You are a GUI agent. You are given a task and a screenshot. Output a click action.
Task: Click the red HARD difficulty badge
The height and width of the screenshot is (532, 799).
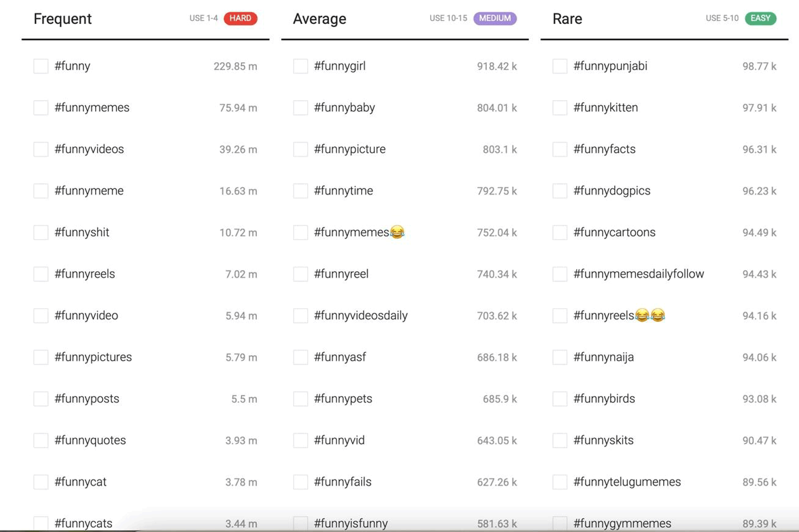[240, 18]
